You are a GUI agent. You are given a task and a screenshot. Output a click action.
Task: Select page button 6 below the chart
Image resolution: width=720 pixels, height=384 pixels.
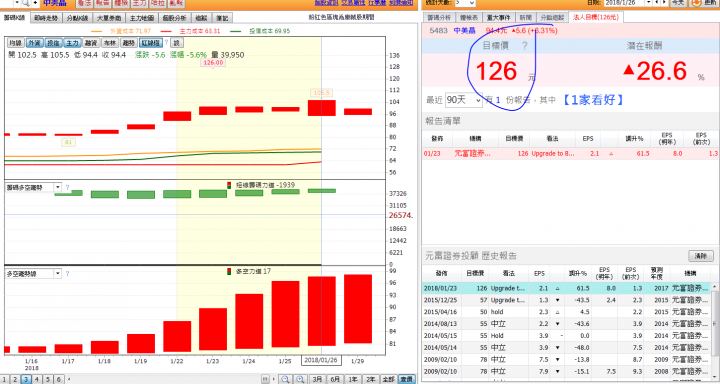tap(59, 379)
